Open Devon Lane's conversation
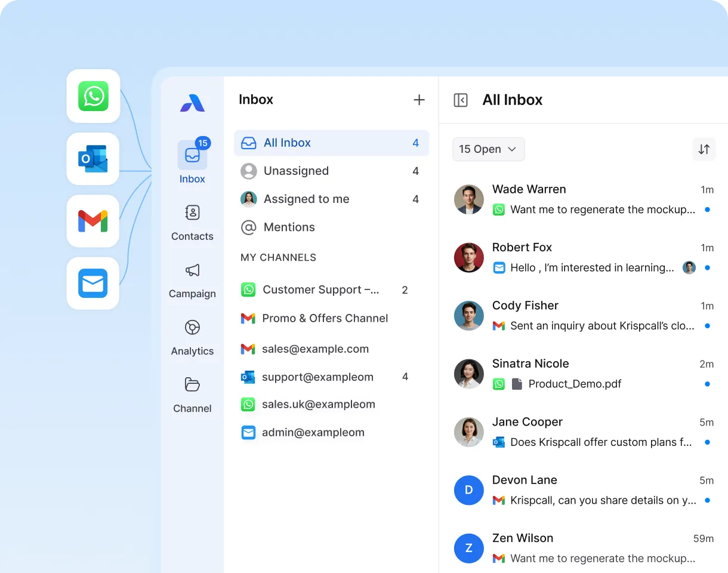Screen dimensions: 728x573 click(584, 490)
